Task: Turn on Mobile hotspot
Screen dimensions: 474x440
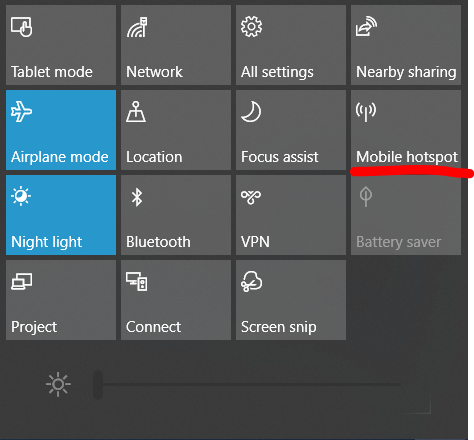Action: 406,130
